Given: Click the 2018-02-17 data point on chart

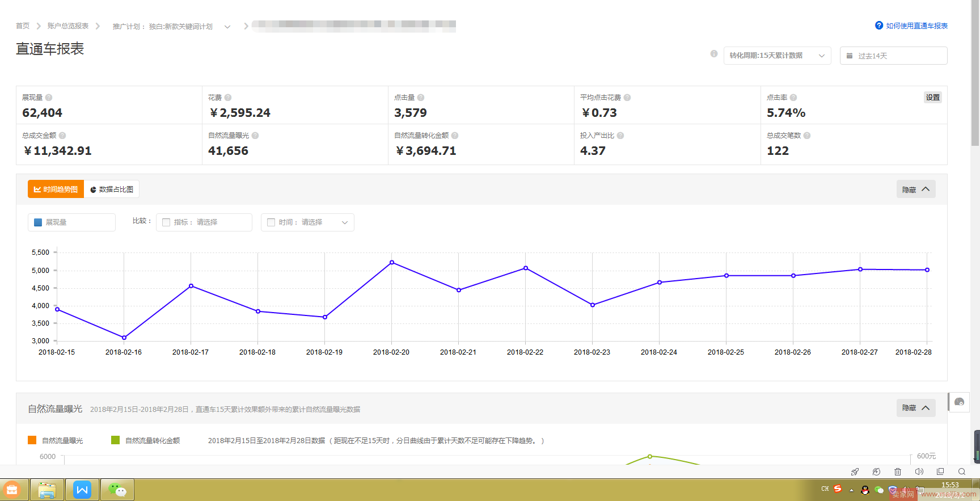Looking at the screenshot, I should click(191, 286).
